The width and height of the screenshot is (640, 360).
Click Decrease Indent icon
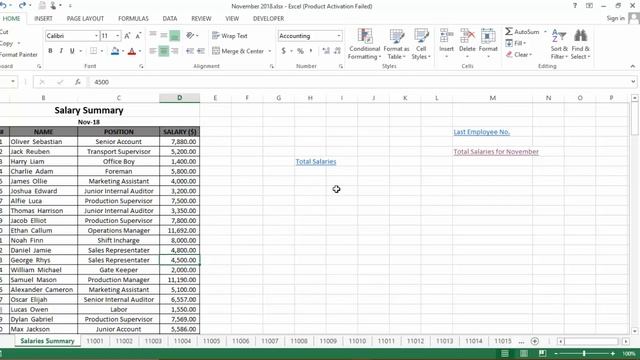tap(190, 51)
